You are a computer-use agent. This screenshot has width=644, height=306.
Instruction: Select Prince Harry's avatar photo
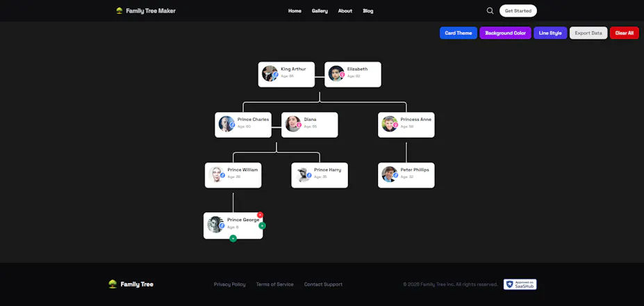[303, 174]
